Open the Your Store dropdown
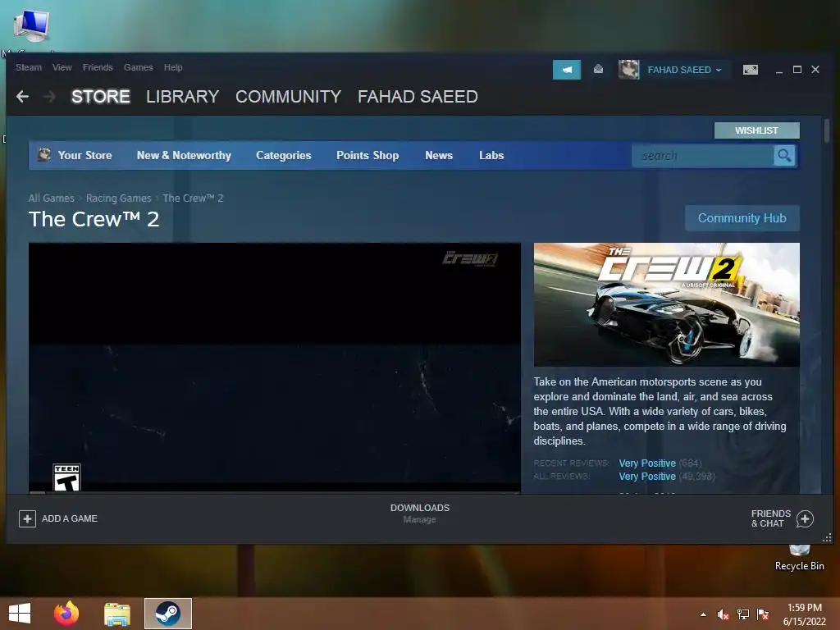Image resolution: width=840 pixels, height=630 pixels. tap(84, 155)
